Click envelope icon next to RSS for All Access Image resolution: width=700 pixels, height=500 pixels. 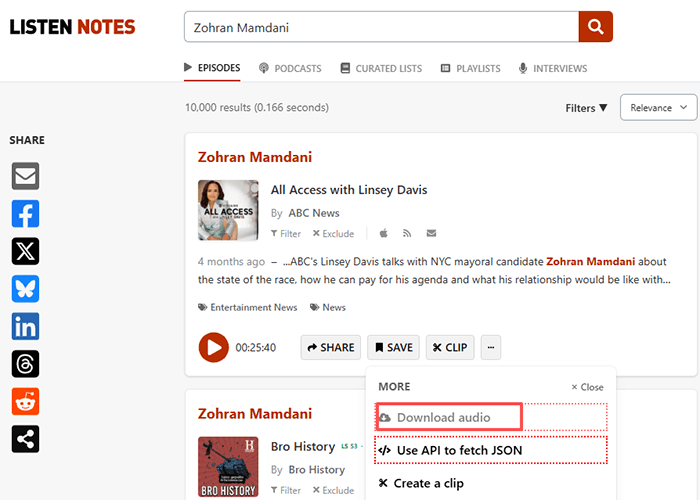pos(431,233)
